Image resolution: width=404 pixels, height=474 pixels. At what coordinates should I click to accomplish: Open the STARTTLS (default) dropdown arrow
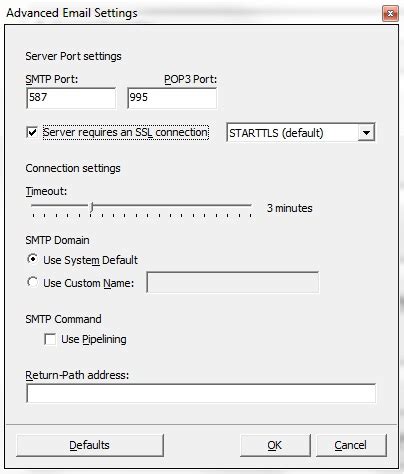[x=366, y=133]
